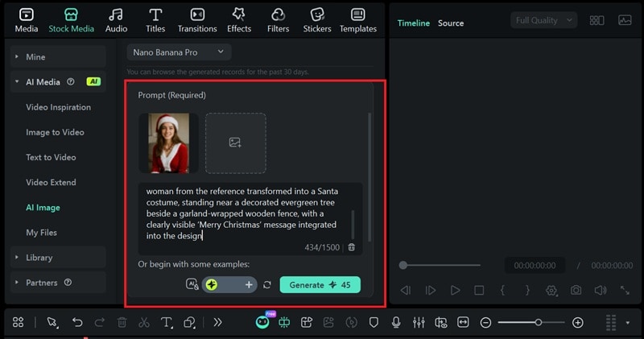644x339 pixels.
Task: Select Video Inspiration
Action: [58, 107]
